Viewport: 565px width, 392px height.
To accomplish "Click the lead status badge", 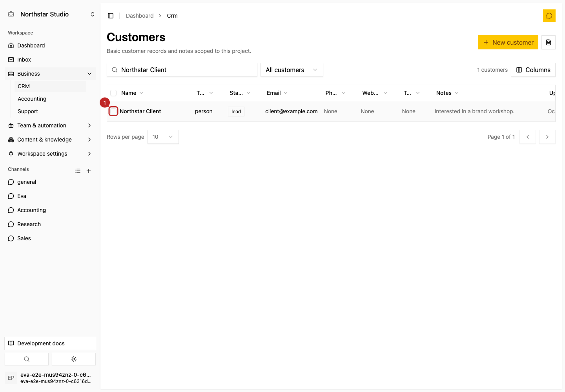I will tap(236, 111).
